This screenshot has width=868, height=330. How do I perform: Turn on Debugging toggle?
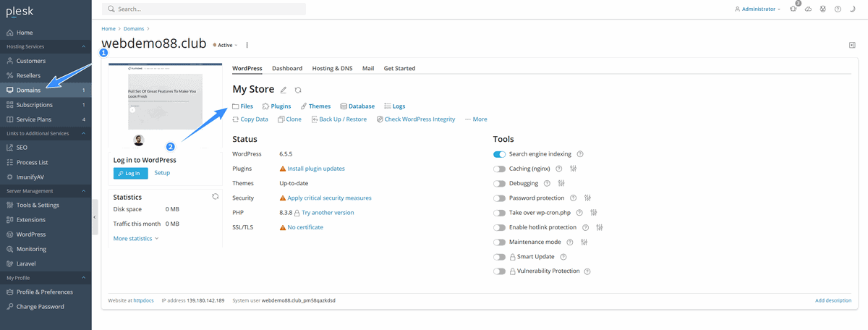tap(499, 183)
